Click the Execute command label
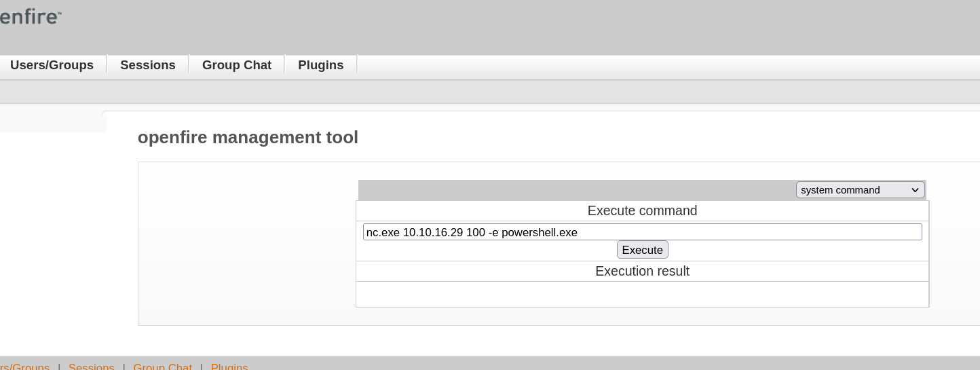 tap(643, 210)
